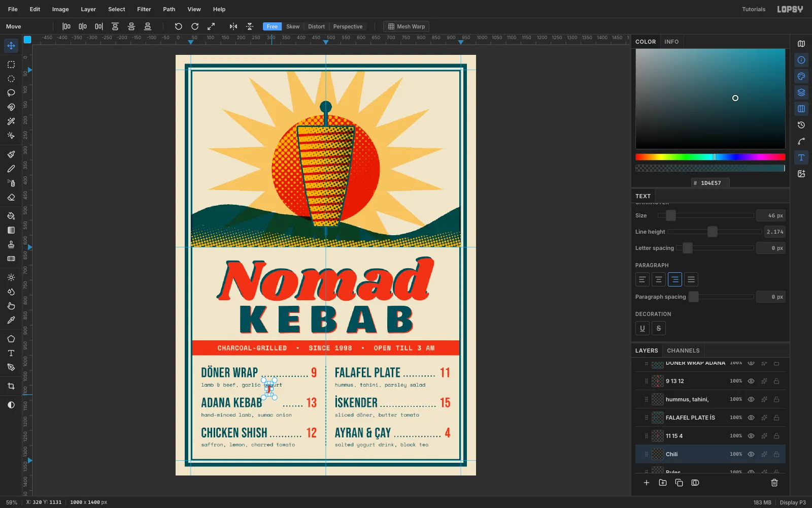Choose Distort transform mode
Screen dimensions: 812x508
click(316, 26)
